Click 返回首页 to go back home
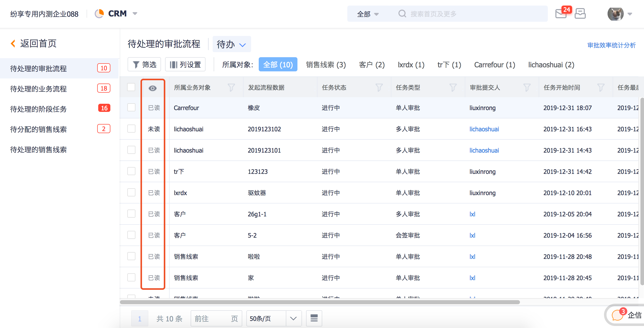The image size is (644, 328). [38, 44]
